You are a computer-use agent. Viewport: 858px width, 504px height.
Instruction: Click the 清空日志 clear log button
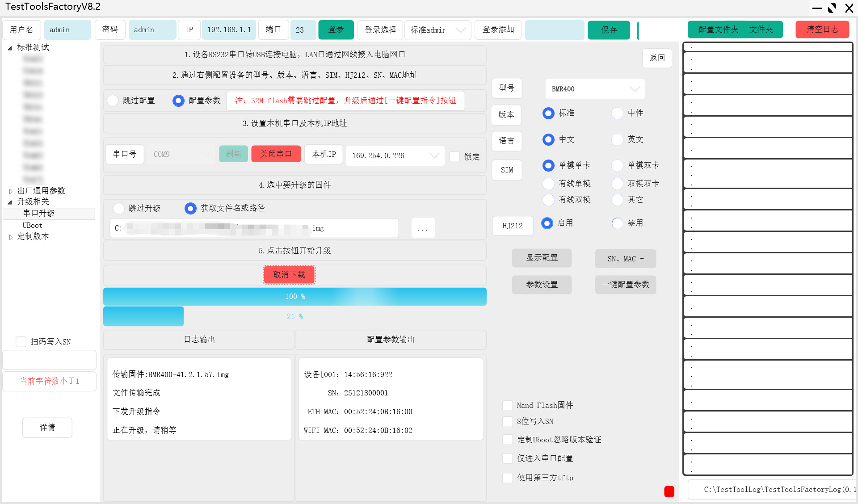(822, 29)
